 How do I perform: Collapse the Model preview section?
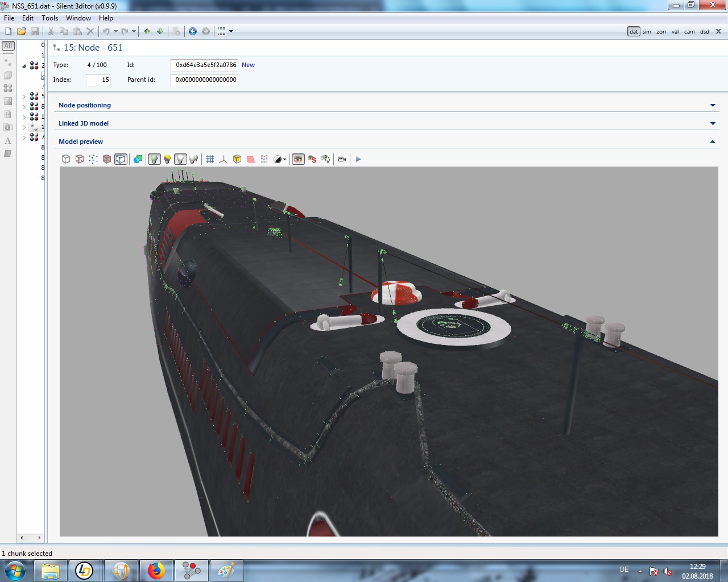(713, 142)
